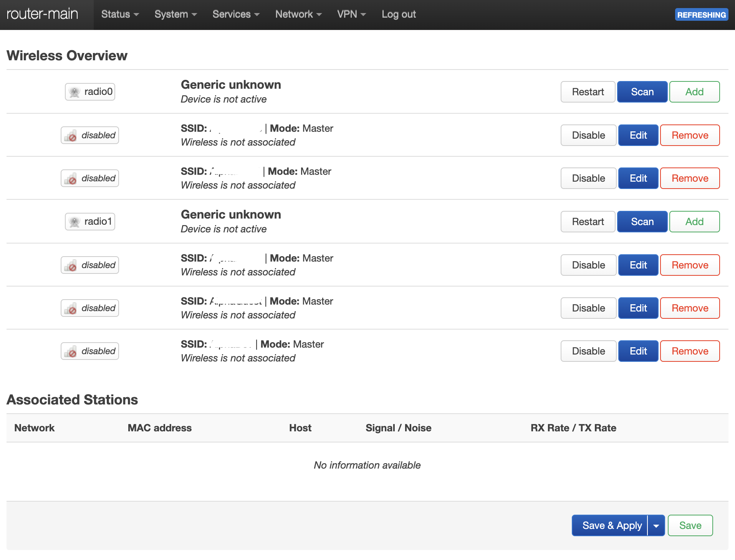Click the radio0 device icon badge

tap(90, 92)
